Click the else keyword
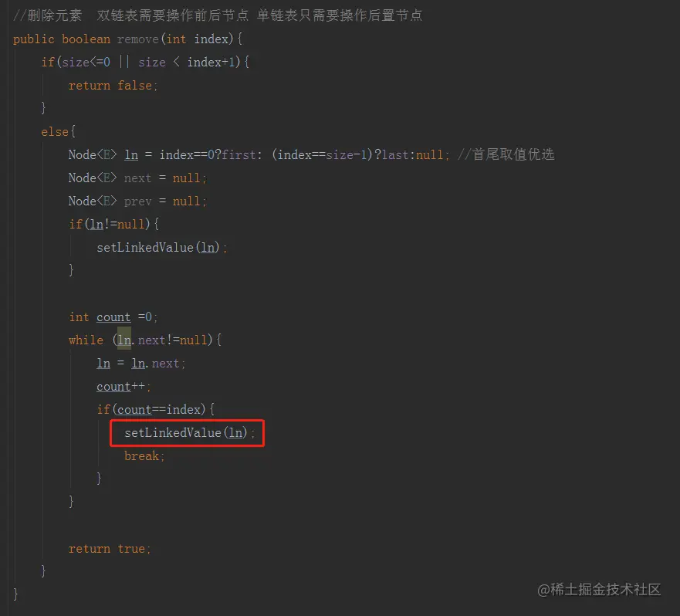The height and width of the screenshot is (616, 680). click(x=55, y=131)
